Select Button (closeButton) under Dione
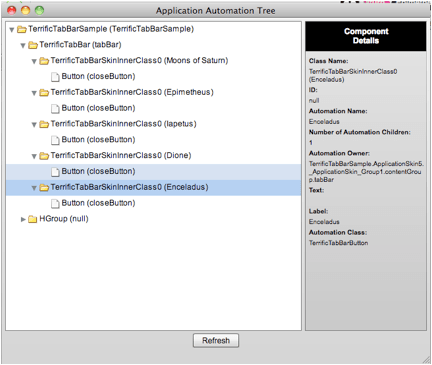The width and height of the screenshot is (432, 365). (x=153, y=171)
